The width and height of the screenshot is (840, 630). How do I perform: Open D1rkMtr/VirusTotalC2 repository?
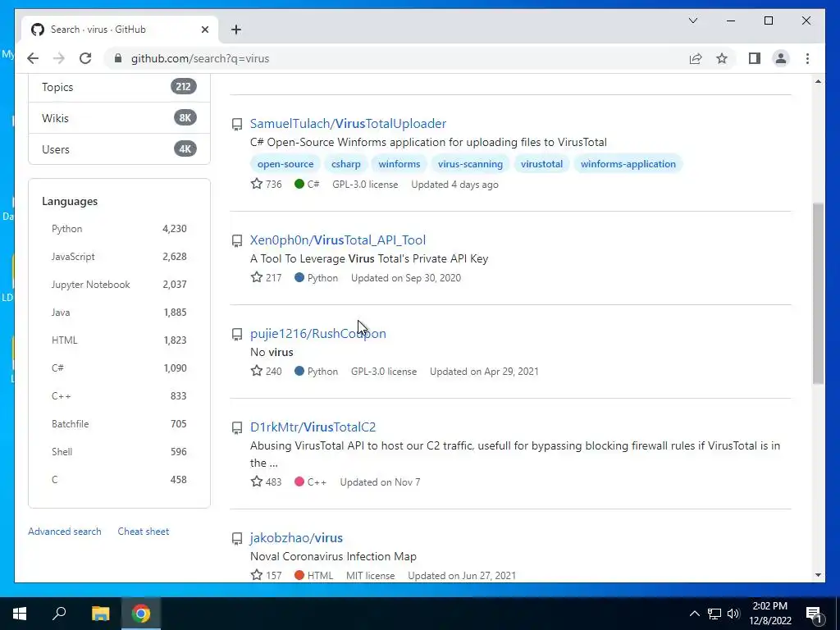point(313,427)
